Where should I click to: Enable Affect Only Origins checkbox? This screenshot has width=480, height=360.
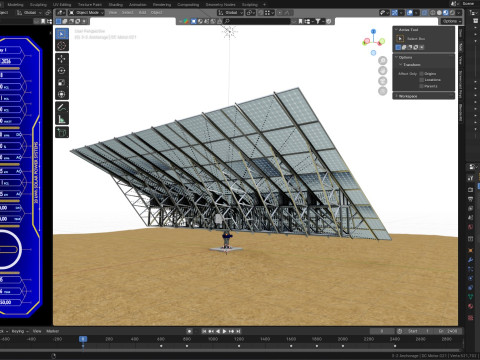[422, 74]
